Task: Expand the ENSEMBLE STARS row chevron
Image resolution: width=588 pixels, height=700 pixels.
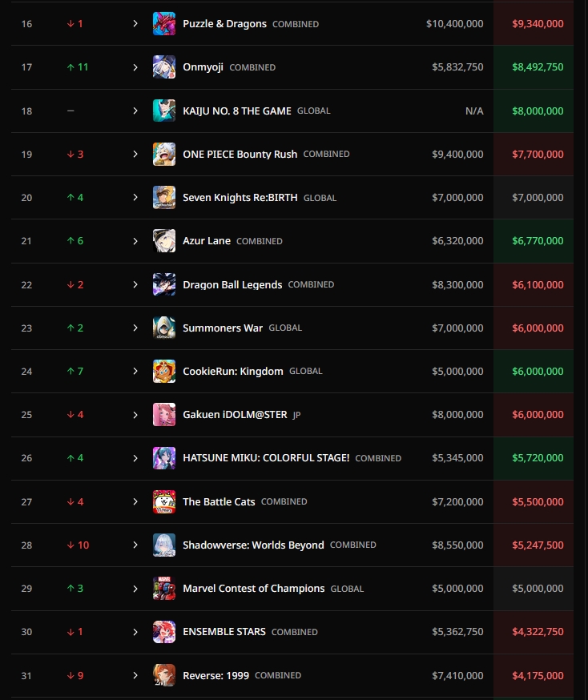Action: [135, 632]
